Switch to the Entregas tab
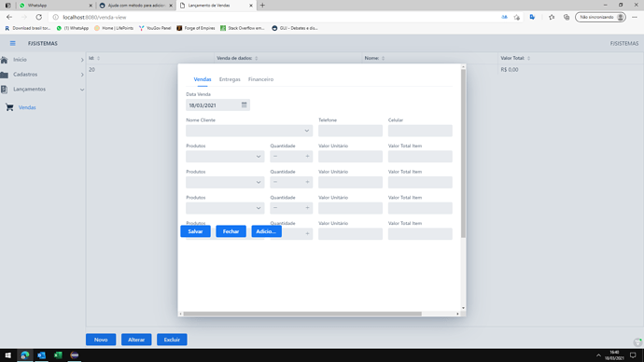The image size is (644, 362). click(x=230, y=79)
